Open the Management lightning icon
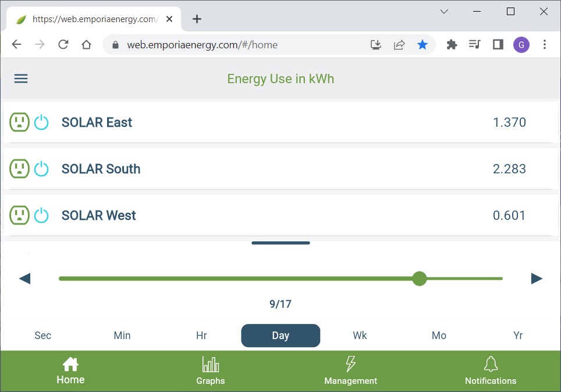The width and height of the screenshot is (561, 392). (x=350, y=364)
